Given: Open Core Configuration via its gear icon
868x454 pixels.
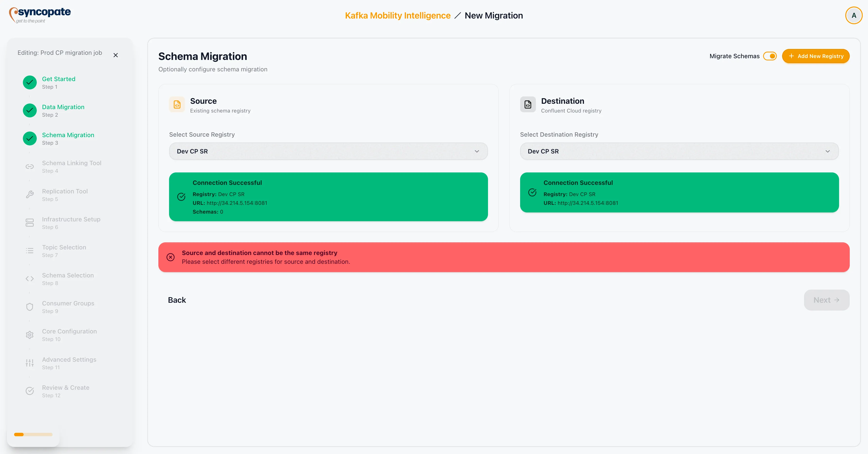Looking at the screenshot, I should (29, 335).
